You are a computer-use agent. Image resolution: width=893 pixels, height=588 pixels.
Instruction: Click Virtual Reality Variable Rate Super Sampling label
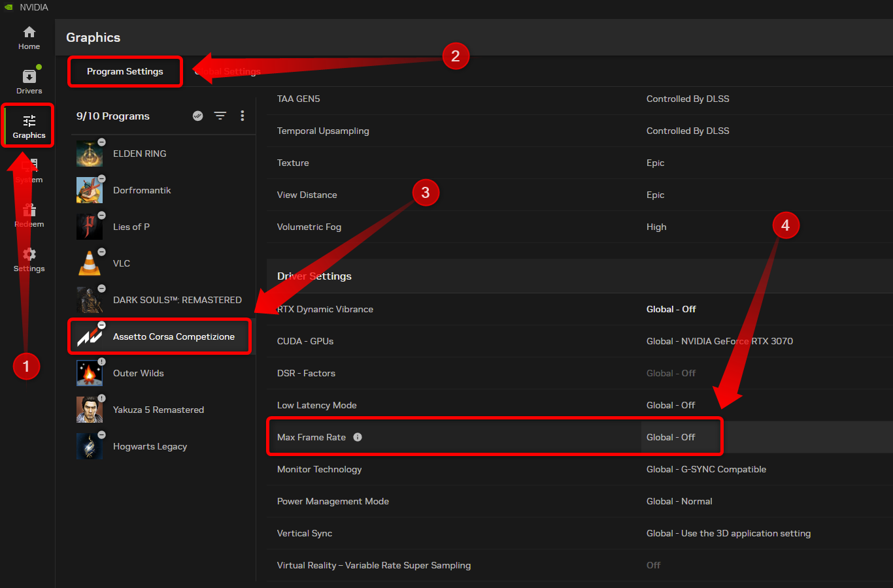(374, 565)
